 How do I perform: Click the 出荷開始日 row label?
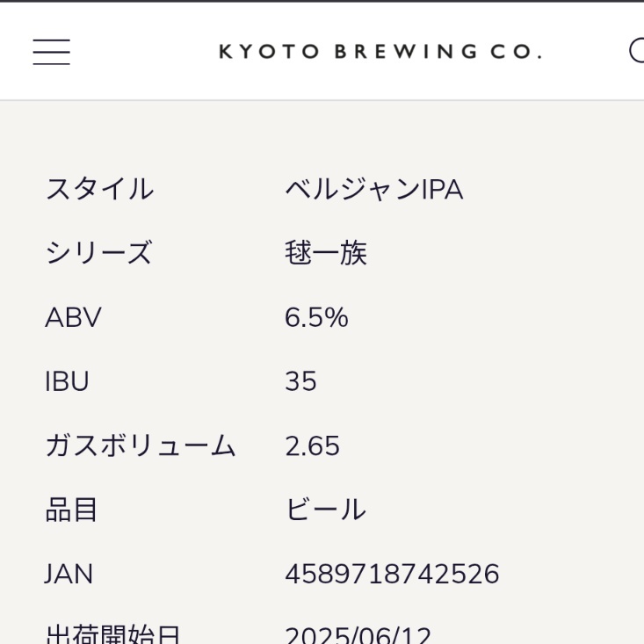[112, 635]
